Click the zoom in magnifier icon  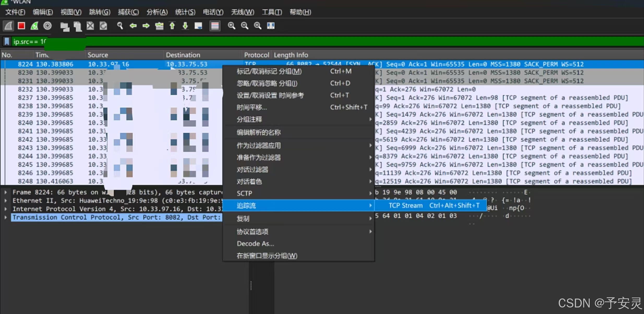point(231,26)
